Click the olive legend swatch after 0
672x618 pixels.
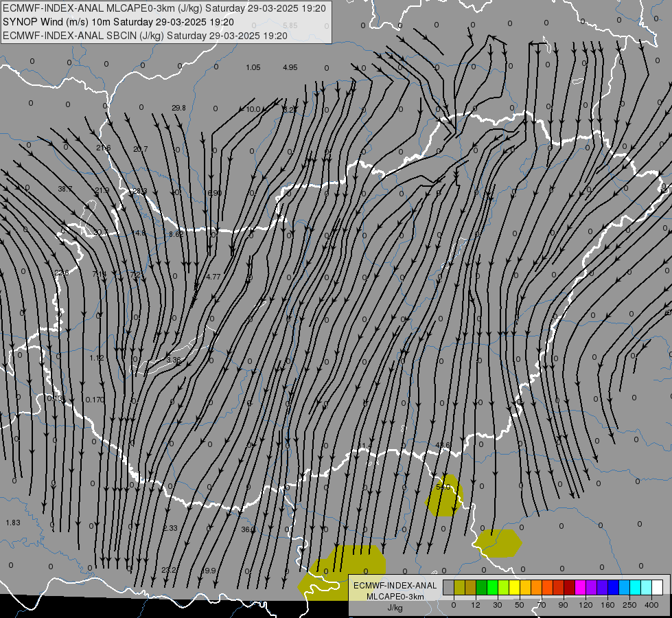(459, 587)
